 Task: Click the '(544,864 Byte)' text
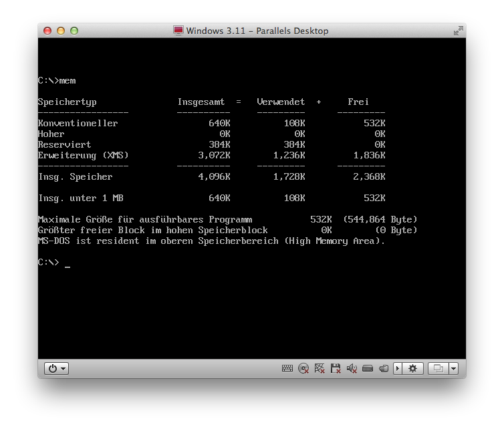pyautogui.click(x=380, y=220)
